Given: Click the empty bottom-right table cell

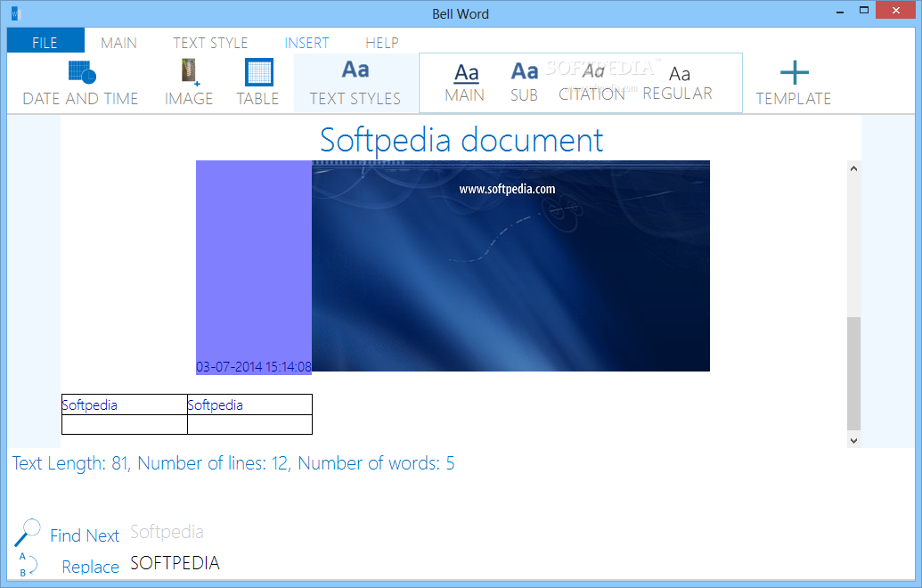Looking at the screenshot, I should (x=250, y=425).
